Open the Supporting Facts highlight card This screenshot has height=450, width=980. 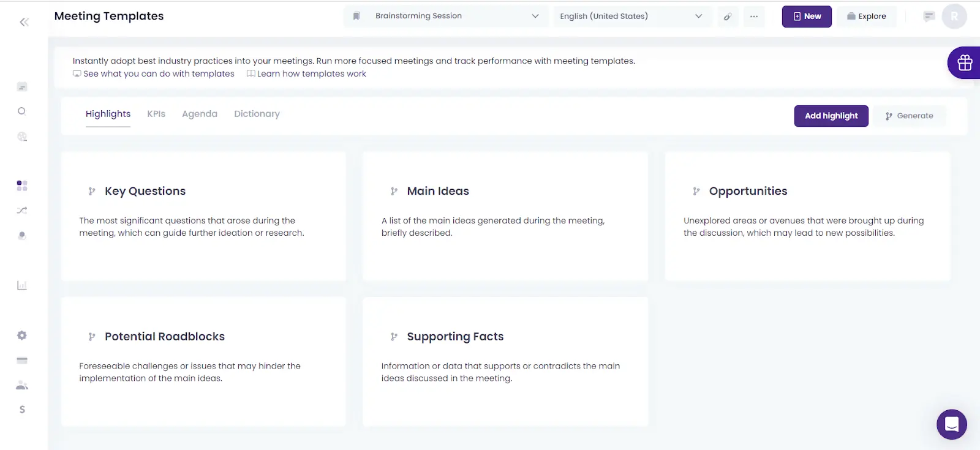pyautogui.click(x=505, y=362)
